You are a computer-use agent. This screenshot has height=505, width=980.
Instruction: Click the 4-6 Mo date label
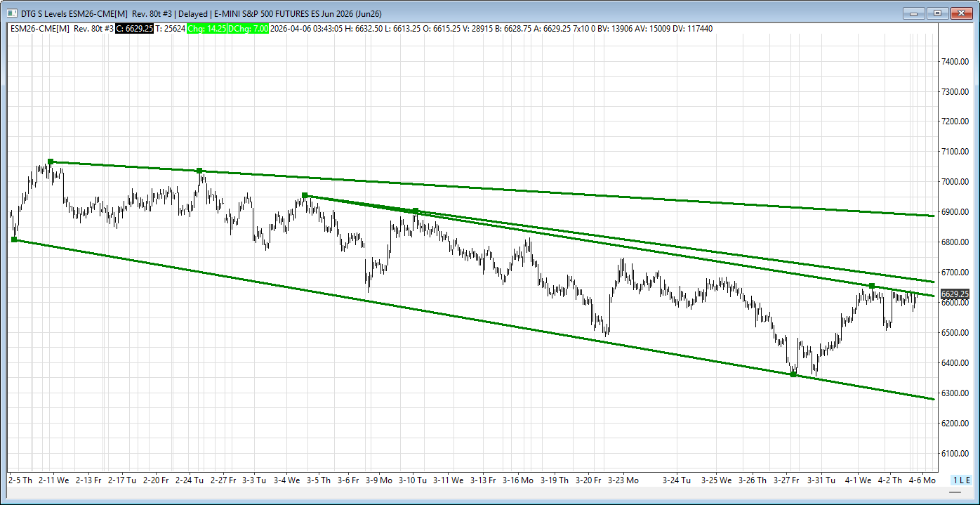(922, 480)
